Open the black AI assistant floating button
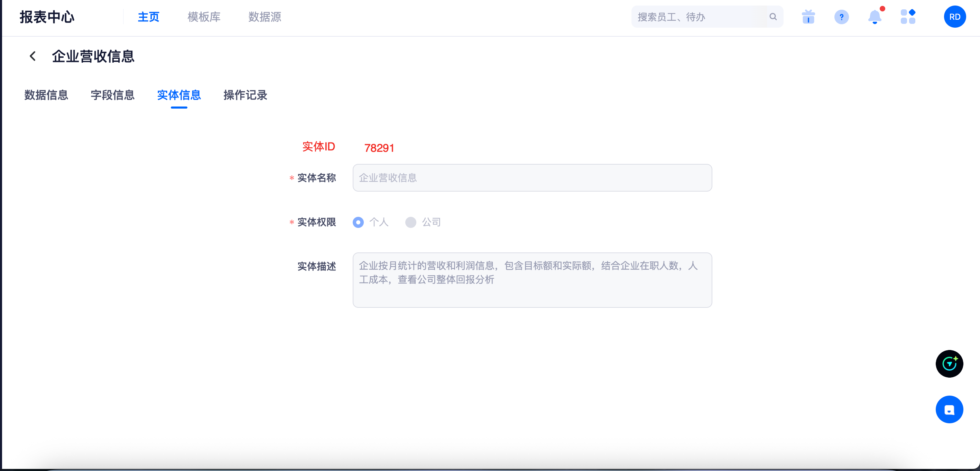This screenshot has width=980, height=471. pyautogui.click(x=949, y=364)
